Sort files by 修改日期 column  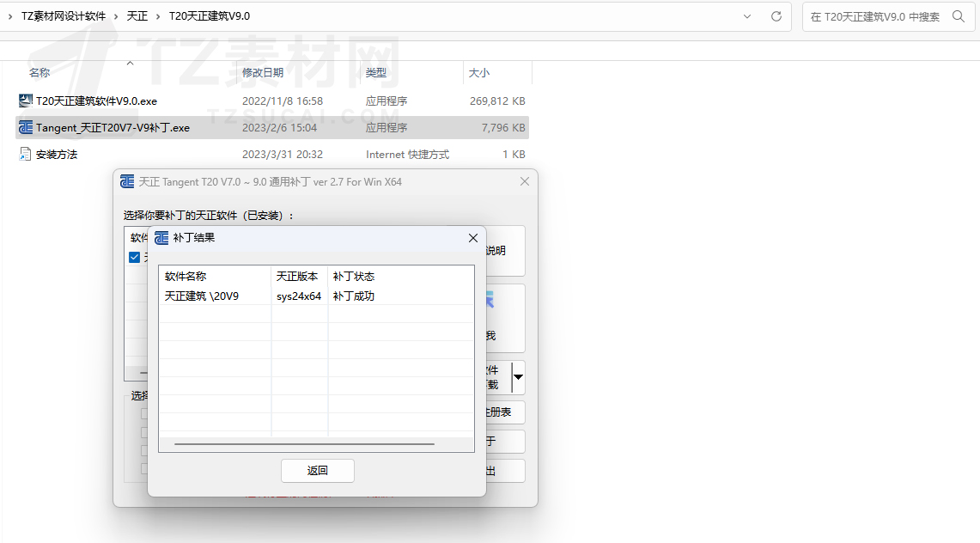click(263, 72)
